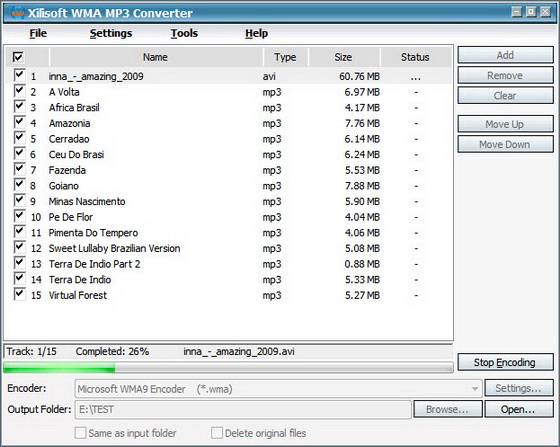Uncheck the Virtual Forest track checkbox
Screen dimensions: 560x447
[x=19, y=295]
